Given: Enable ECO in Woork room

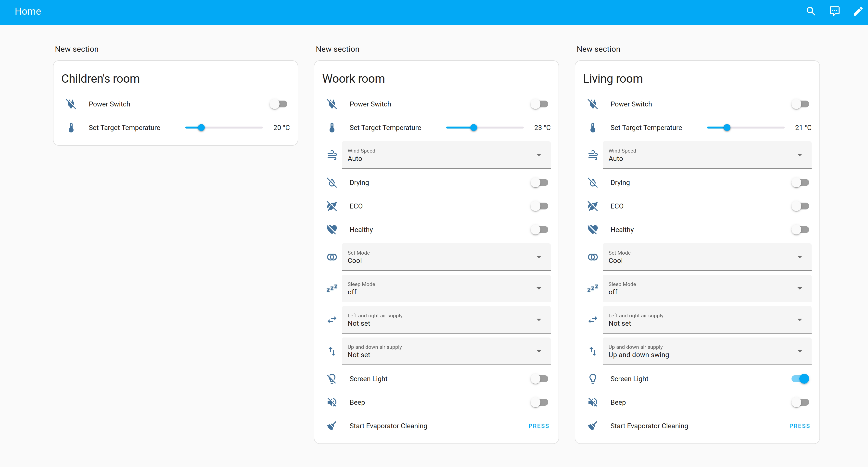Looking at the screenshot, I should click(539, 206).
